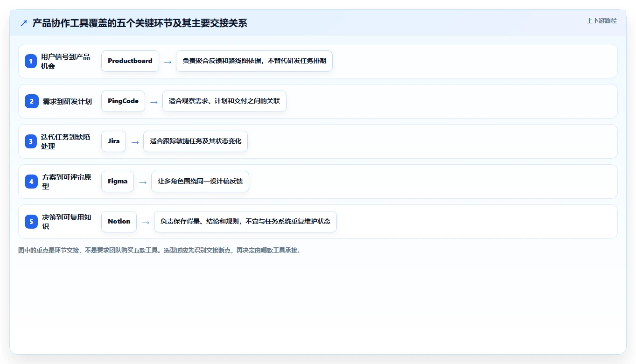Click the Productboard tool chip

tap(130, 61)
